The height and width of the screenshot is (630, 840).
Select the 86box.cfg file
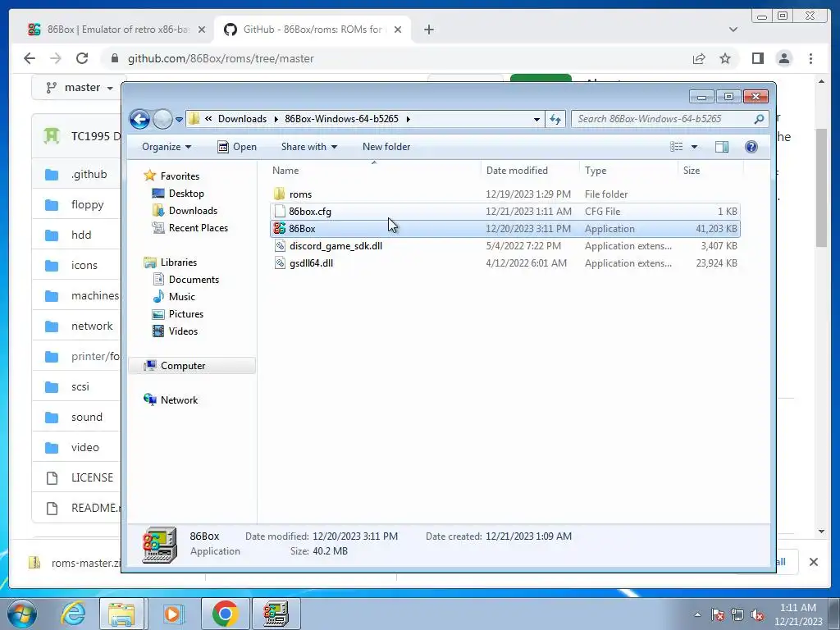(x=505, y=211)
